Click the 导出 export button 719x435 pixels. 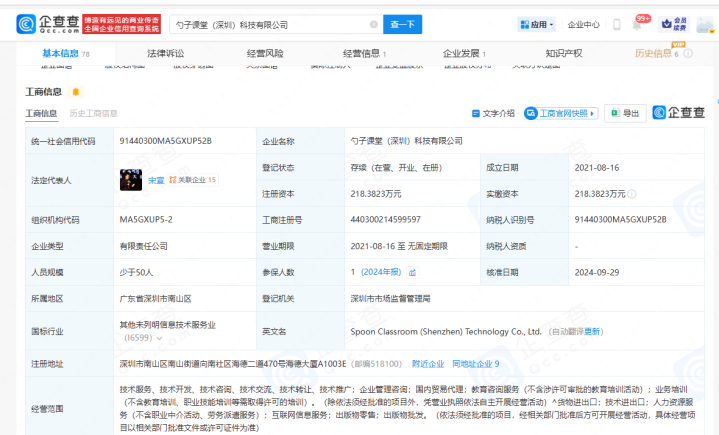tap(626, 114)
